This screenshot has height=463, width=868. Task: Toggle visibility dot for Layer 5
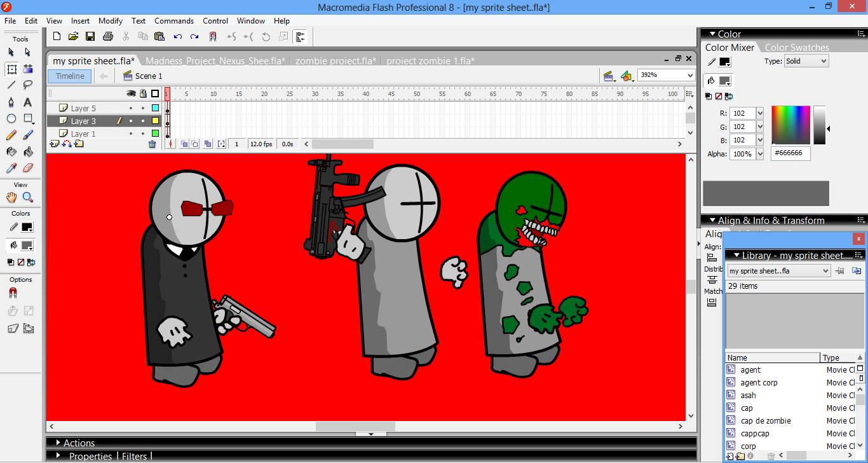[132, 108]
